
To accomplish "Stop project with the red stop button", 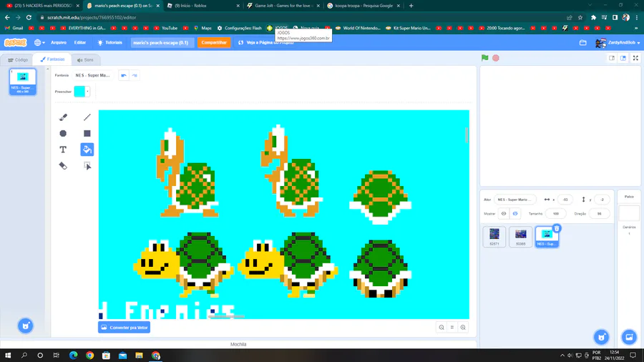I will tap(496, 58).
